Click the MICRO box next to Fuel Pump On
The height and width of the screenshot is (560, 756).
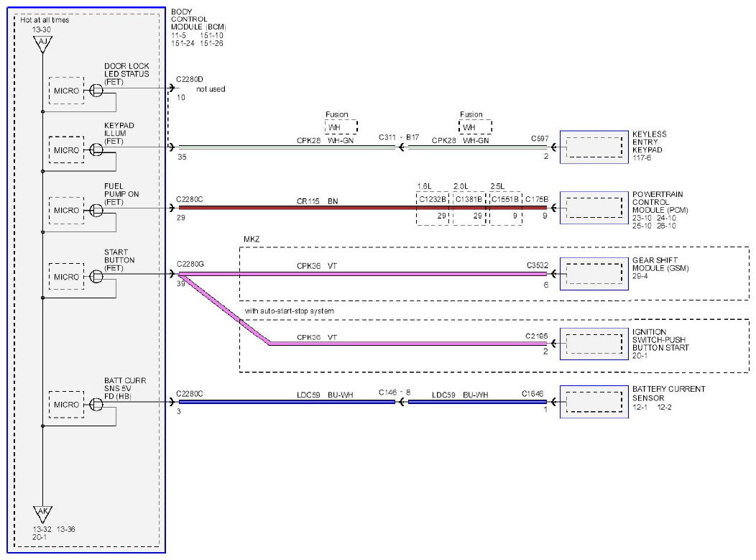coord(67,211)
